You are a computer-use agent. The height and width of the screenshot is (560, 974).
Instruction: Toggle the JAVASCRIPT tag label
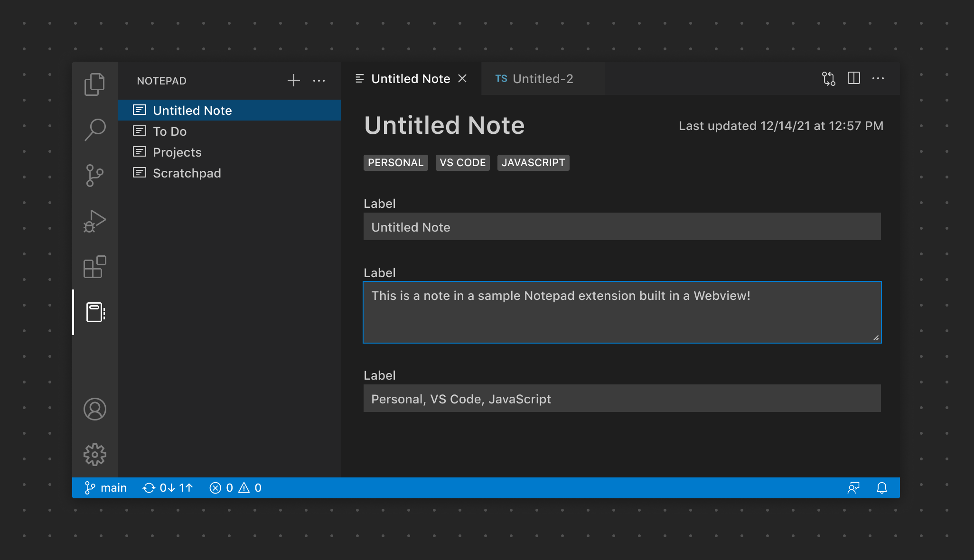(x=534, y=163)
